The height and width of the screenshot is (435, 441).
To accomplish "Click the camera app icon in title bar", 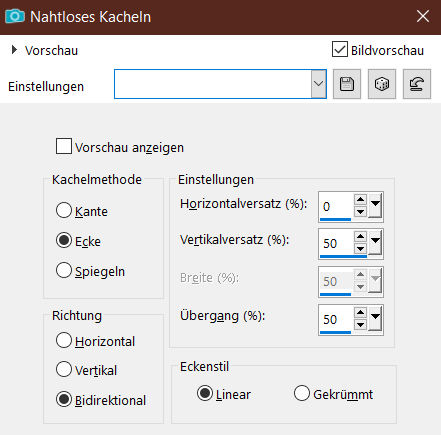I will pyautogui.click(x=15, y=16).
